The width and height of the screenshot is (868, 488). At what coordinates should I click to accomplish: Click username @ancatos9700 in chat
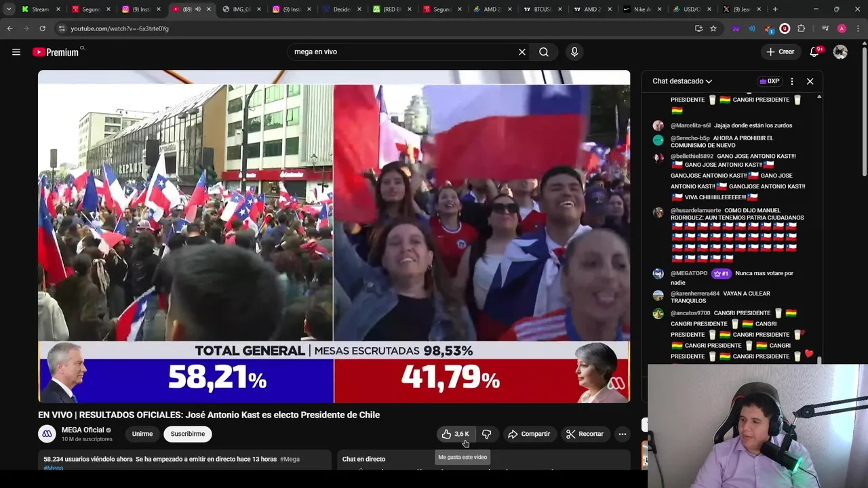point(690,313)
